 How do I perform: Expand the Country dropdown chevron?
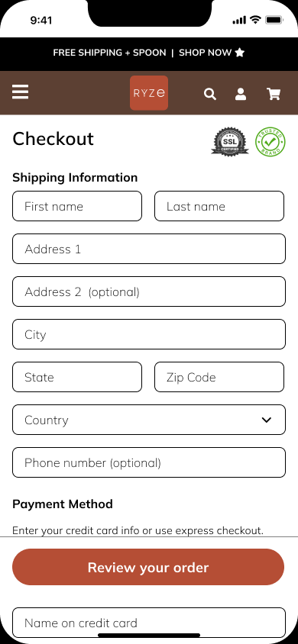coord(267,420)
